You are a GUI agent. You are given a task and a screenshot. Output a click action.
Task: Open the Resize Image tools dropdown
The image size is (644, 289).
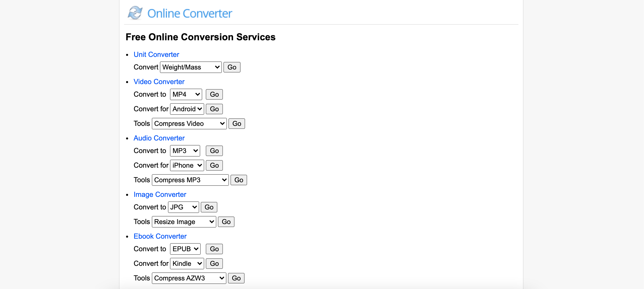(184, 222)
